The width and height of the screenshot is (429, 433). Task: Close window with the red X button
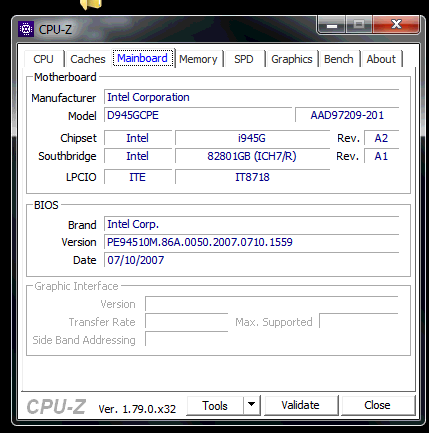pos(396,25)
